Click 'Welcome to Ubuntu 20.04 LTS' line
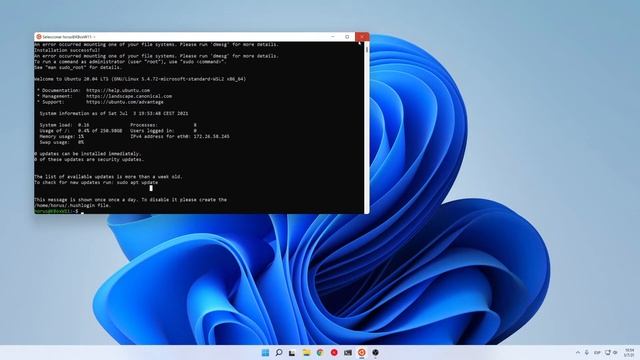 (140, 79)
